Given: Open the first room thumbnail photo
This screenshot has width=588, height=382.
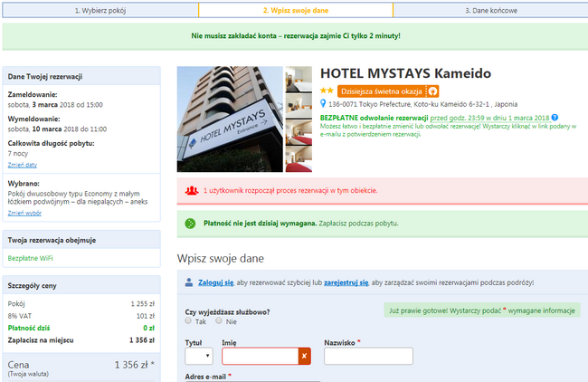Looking at the screenshot, I should pyautogui.click(x=299, y=79).
